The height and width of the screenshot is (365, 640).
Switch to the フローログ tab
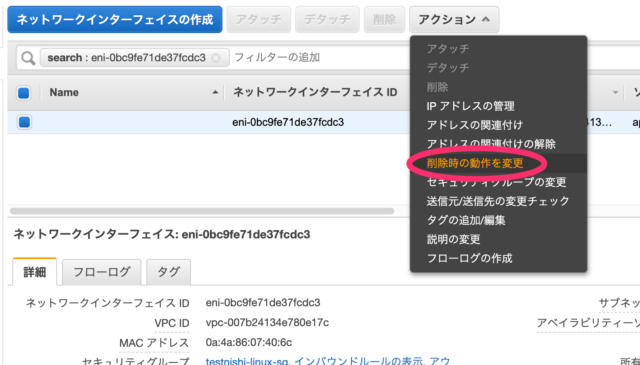click(x=102, y=272)
